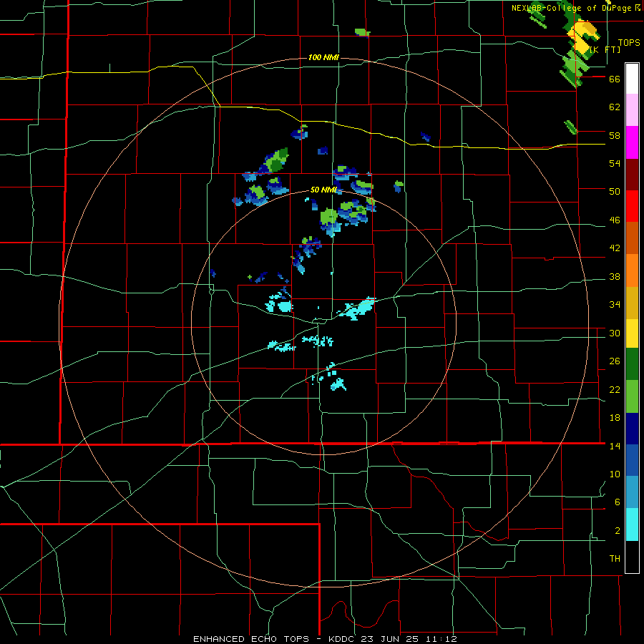Click the legend value 22
The width and height of the screenshot is (644, 644).
615,390
